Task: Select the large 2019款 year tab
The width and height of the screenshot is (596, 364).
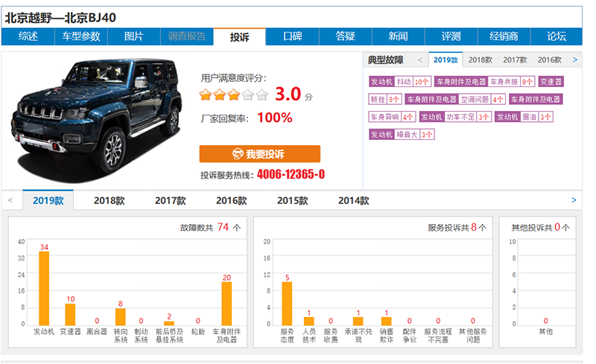Action: 48,200
